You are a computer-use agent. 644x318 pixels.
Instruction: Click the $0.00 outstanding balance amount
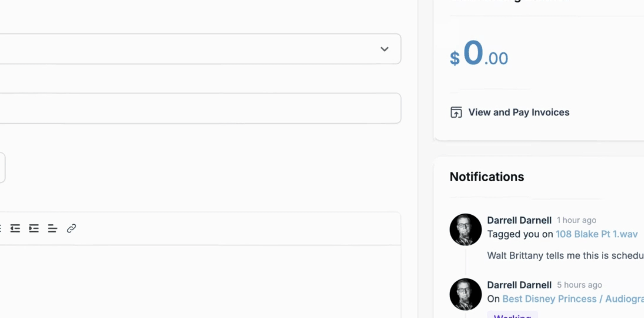coord(479,54)
